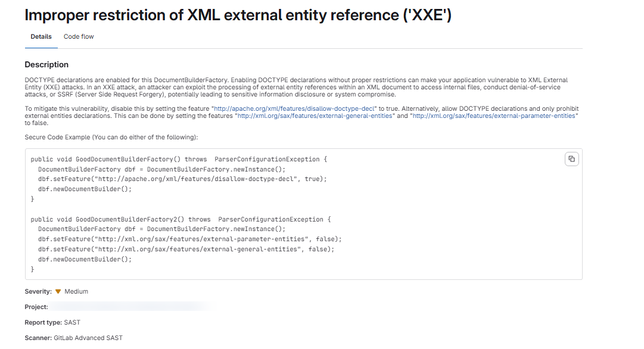Click the setFeature external-general-entities code line
644x349 pixels.
pos(186,249)
